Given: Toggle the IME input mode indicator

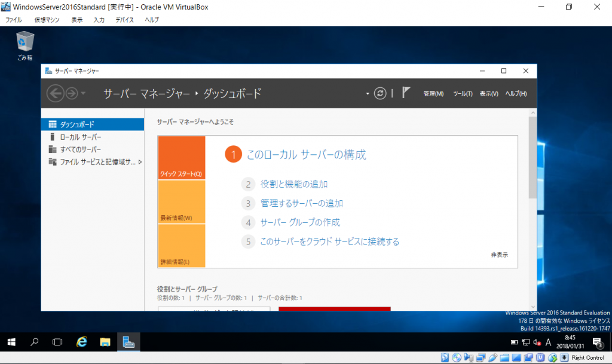Looking at the screenshot, I should 548,342.
